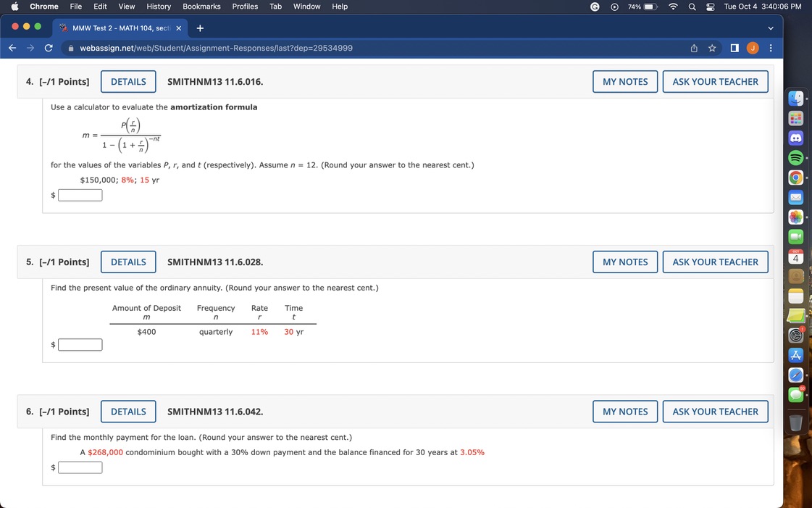Viewport: 812px width, 508px height.
Task: Open Spotify from the dock
Action: click(796, 157)
